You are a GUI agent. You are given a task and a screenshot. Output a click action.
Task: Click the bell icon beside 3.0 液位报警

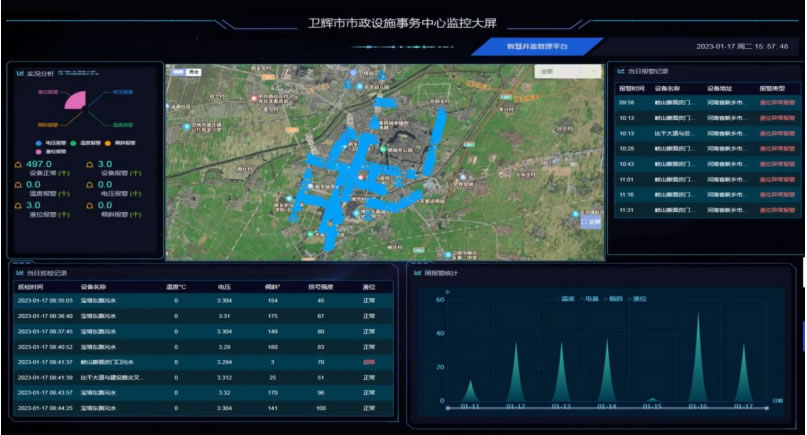(x=18, y=205)
